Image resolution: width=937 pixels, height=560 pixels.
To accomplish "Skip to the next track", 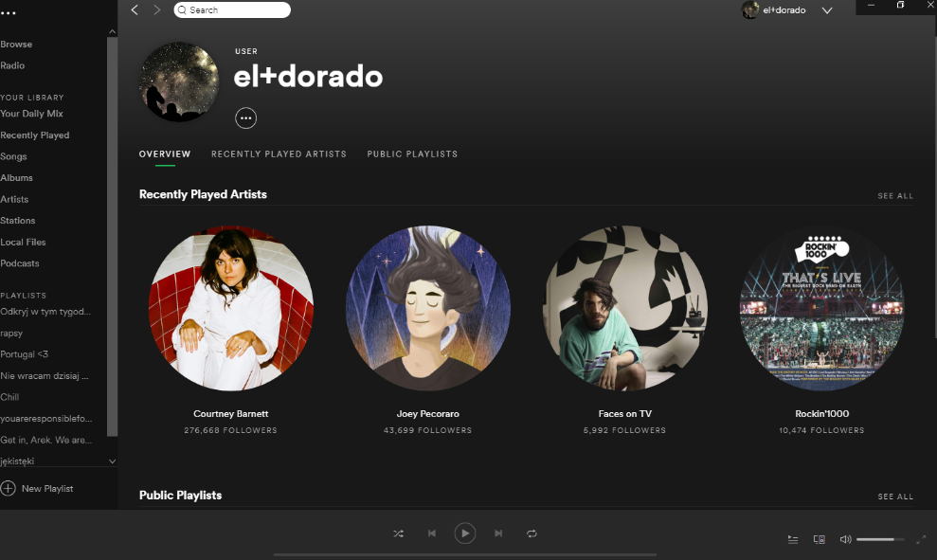I will [x=498, y=533].
